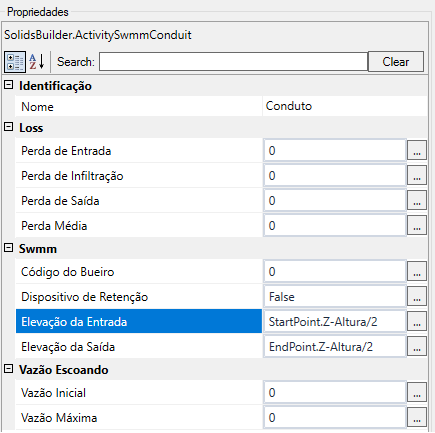Viewport: 435px width, 433px height.
Task: Open ellipsis editor for Perda de Infiltração
Action: 417,175
